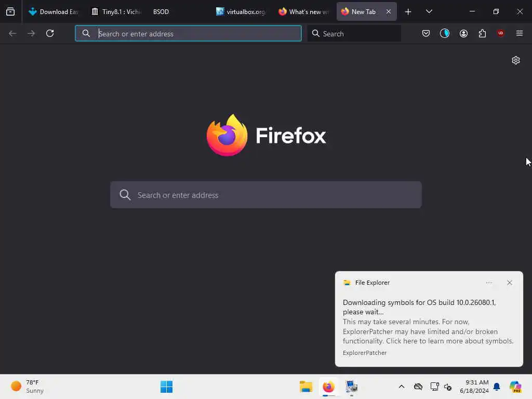Image resolution: width=532 pixels, height=399 pixels.
Task: Click the Firefox taskbar icon
Action: [328, 387]
